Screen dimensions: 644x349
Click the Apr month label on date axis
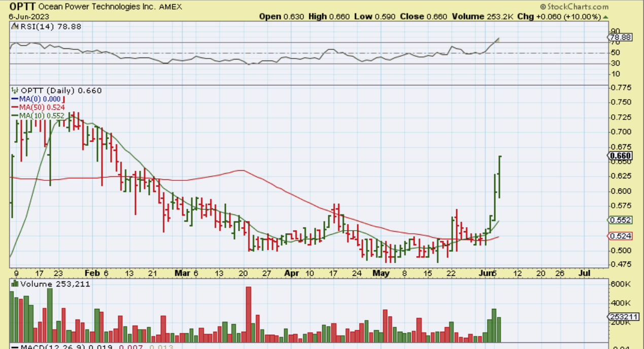(x=291, y=273)
